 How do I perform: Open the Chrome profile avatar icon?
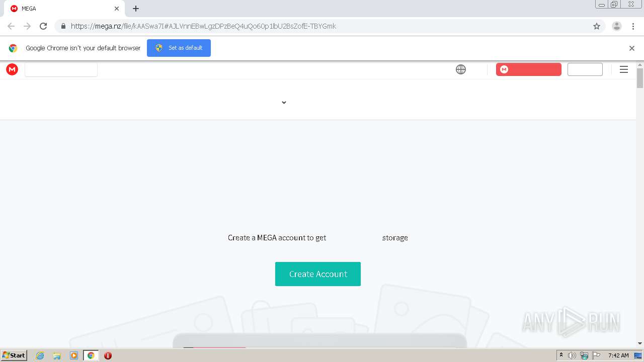pos(617,26)
